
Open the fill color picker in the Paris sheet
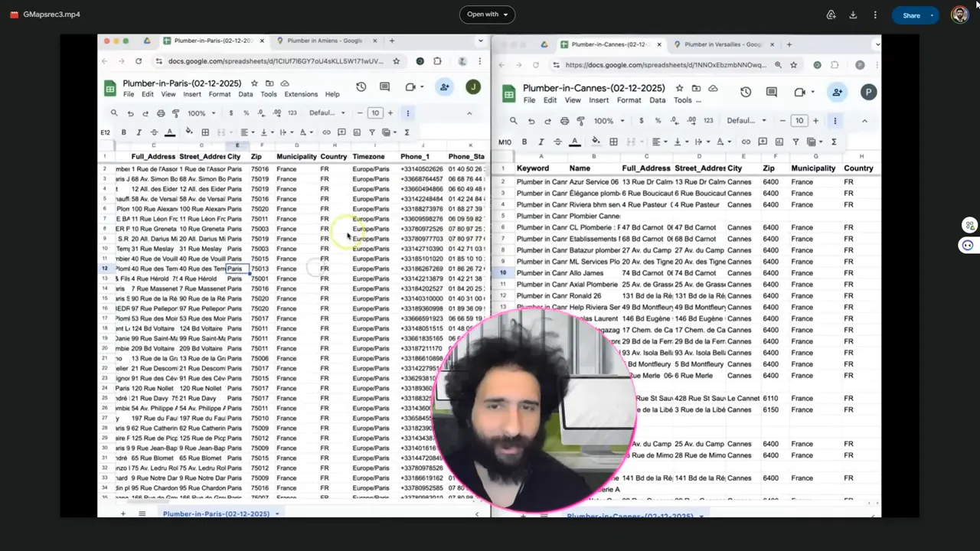(189, 132)
